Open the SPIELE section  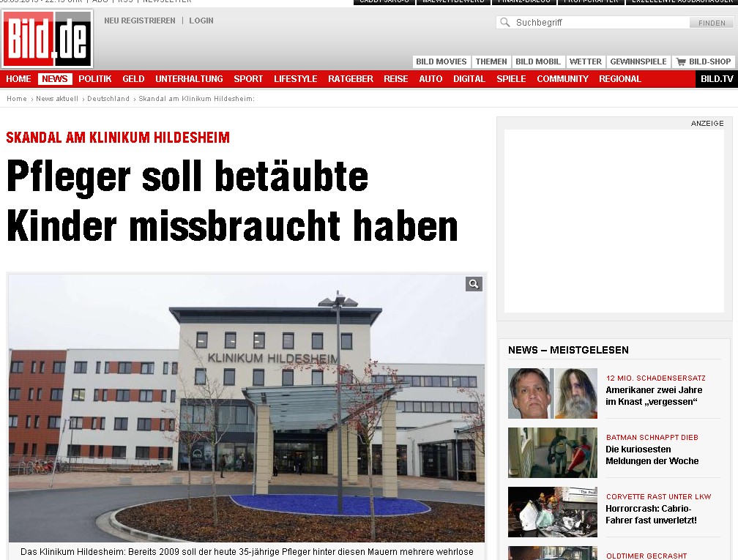pyautogui.click(x=511, y=79)
